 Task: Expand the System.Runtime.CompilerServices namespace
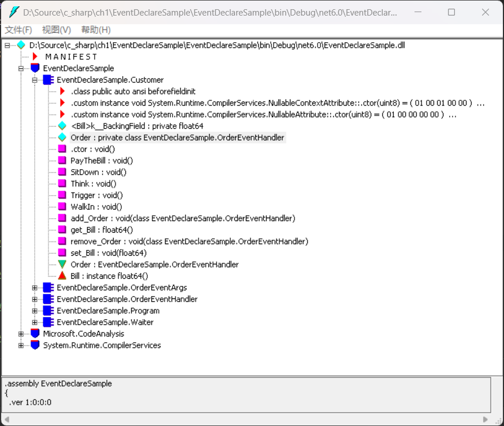(x=21, y=345)
